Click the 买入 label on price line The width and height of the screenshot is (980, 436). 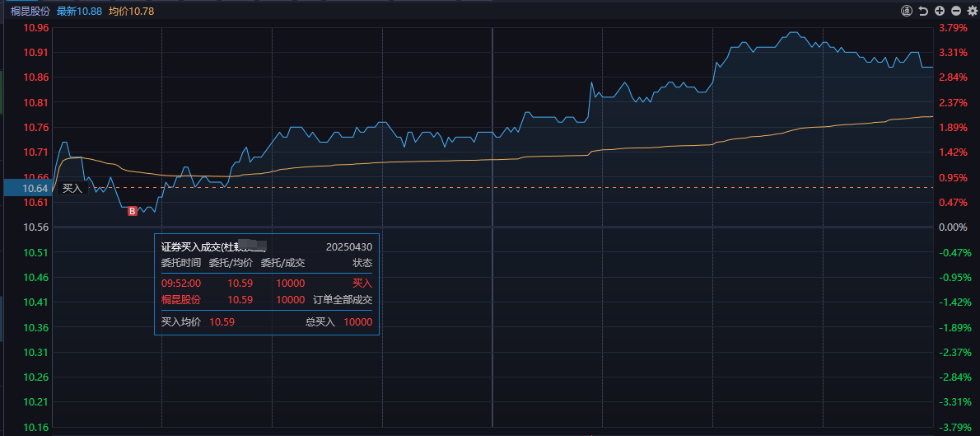tap(72, 188)
